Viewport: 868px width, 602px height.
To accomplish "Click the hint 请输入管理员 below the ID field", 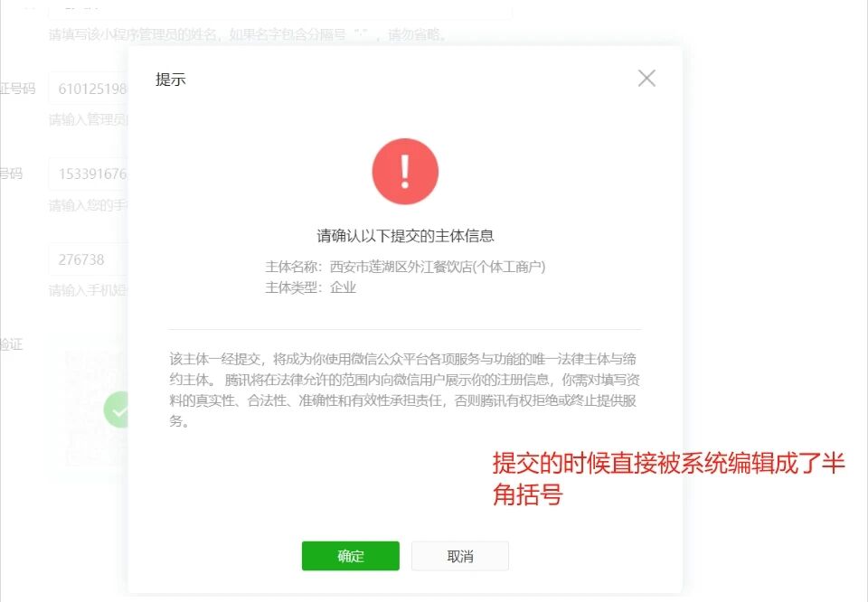I will pyautogui.click(x=88, y=119).
